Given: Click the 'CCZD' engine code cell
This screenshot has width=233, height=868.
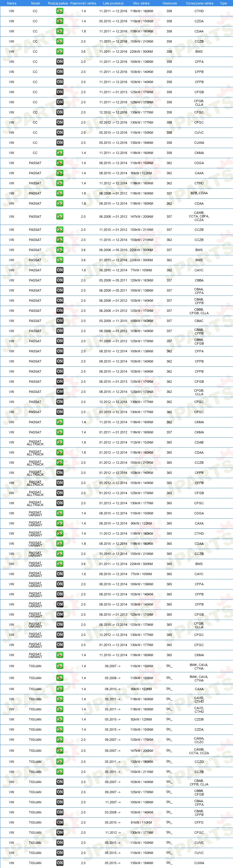Looking at the screenshot, I should (199, 761).
